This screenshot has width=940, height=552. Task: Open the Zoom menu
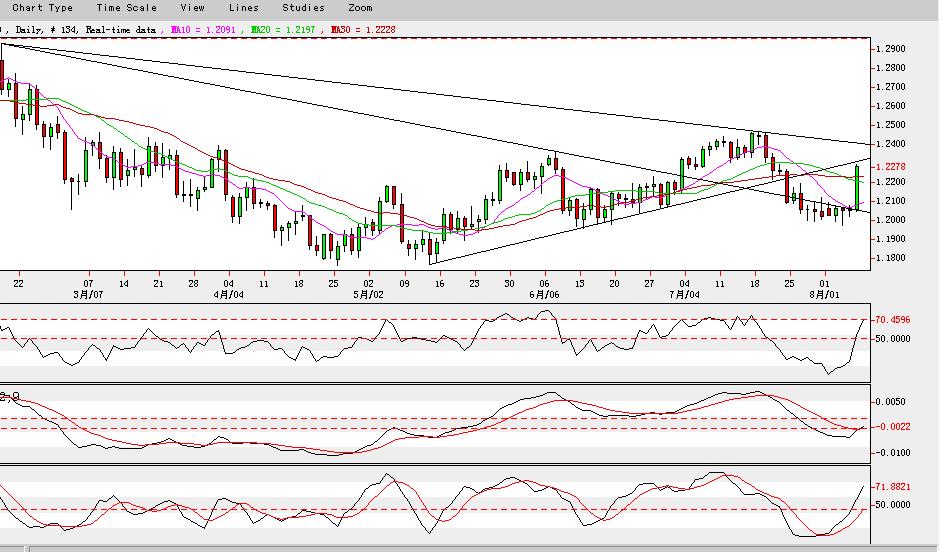coord(360,8)
